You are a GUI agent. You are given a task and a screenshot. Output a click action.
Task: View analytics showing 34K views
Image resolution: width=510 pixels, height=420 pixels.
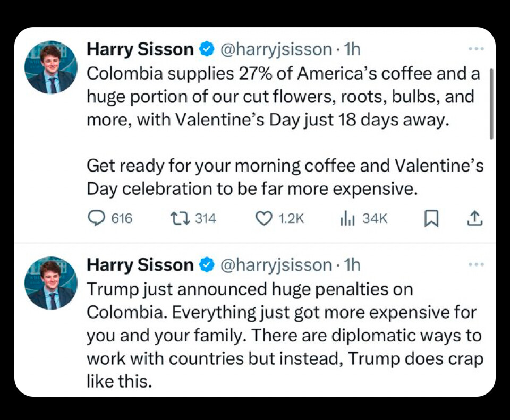(347, 219)
